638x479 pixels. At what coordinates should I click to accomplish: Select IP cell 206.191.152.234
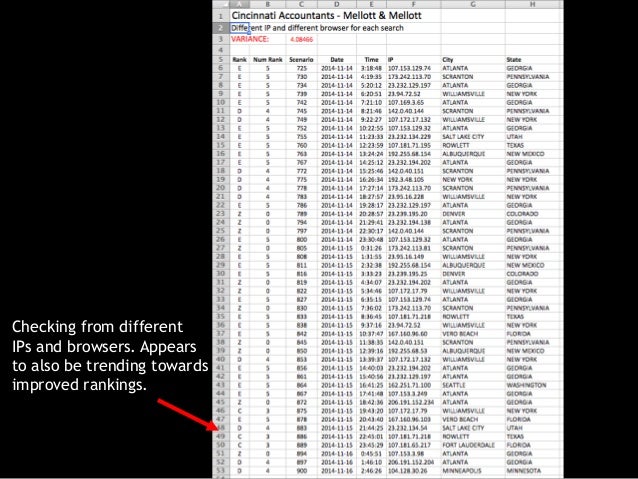(411, 402)
